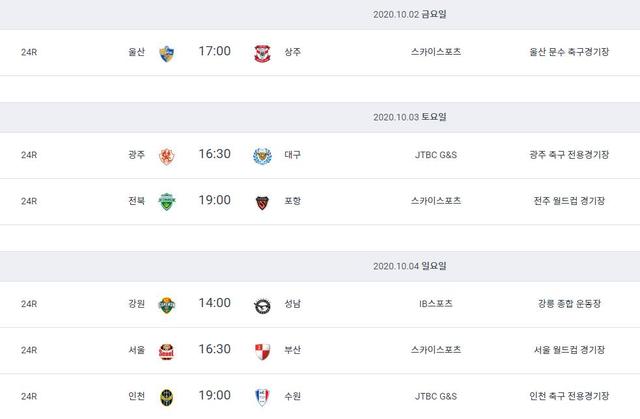The image size is (640, 419).
Task: Click the Ulsan team crest icon
Action: 167,52
